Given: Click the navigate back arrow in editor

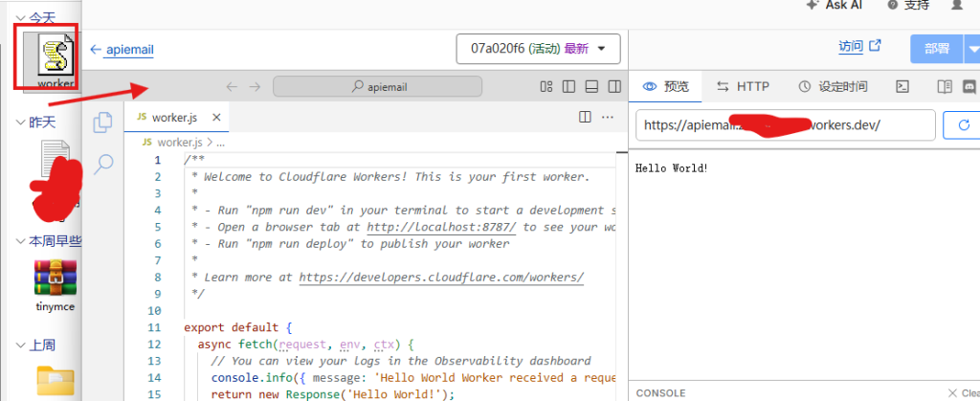Looking at the screenshot, I should (x=232, y=87).
